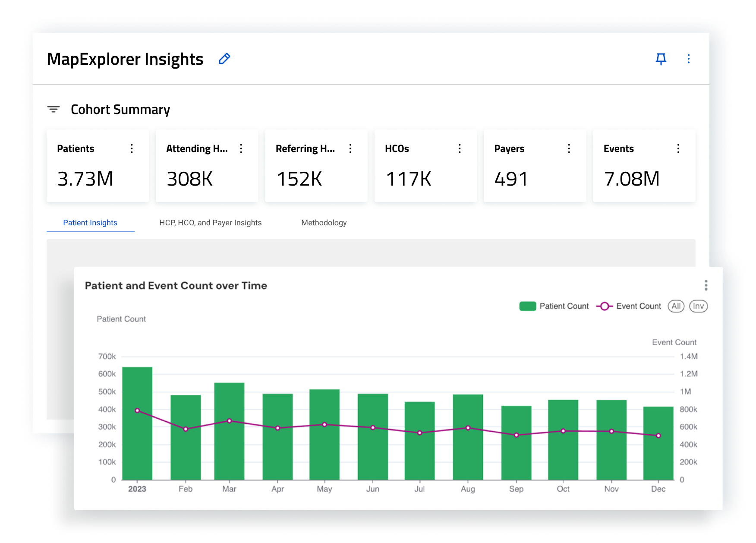Click the Event Count purple line marker in legend
This screenshot has height=543, width=756.
605,306
